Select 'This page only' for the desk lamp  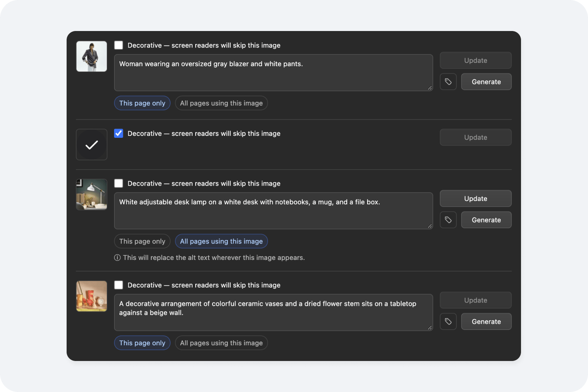pyautogui.click(x=142, y=241)
